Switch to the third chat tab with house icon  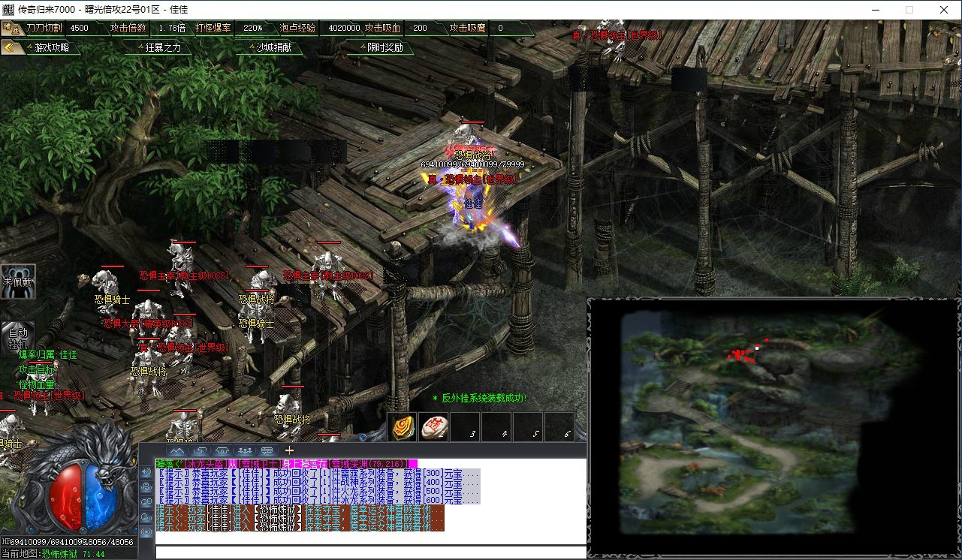[x=222, y=450]
